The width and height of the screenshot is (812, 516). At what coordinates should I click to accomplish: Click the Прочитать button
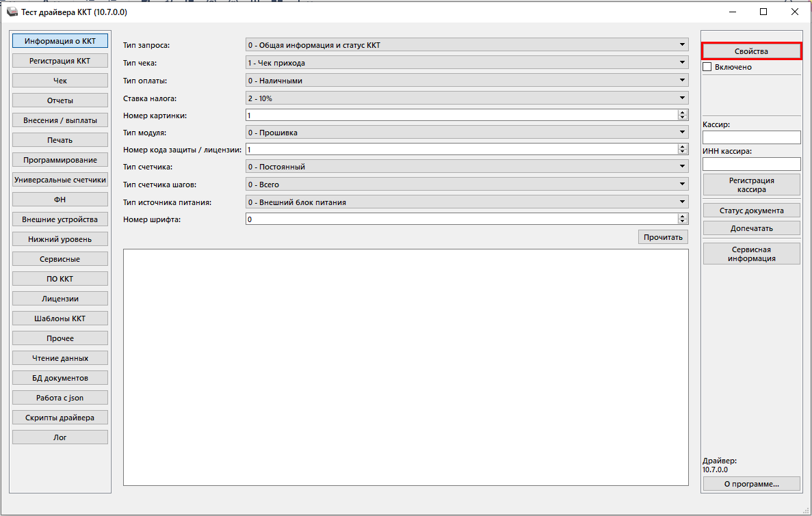[x=663, y=237]
